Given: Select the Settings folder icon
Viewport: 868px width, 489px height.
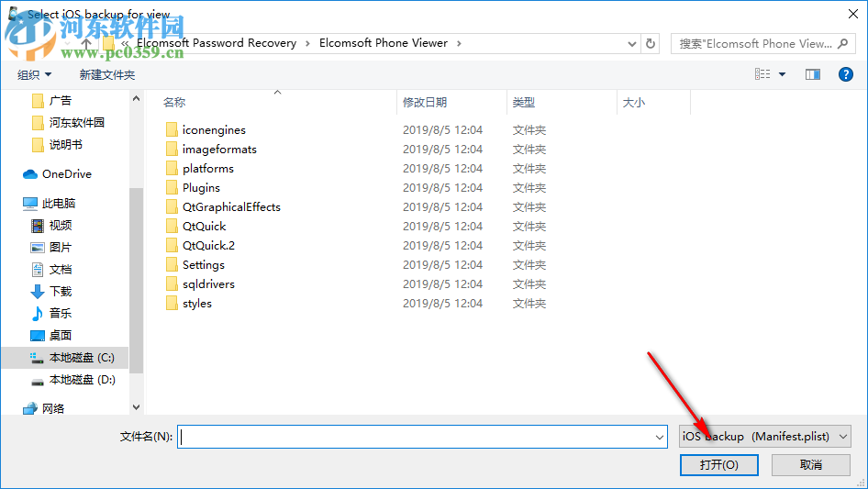Looking at the screenshot, I should coord(172,265).
